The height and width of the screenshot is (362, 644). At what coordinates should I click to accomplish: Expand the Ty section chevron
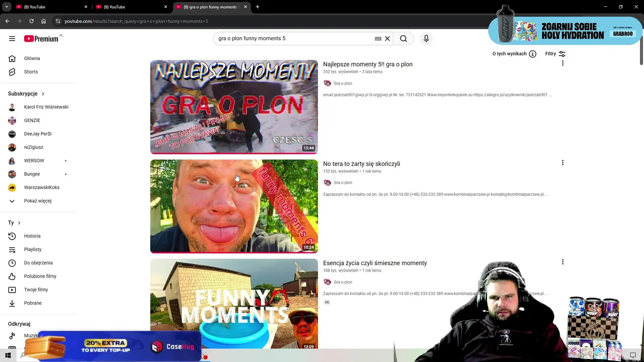[19, 223]
